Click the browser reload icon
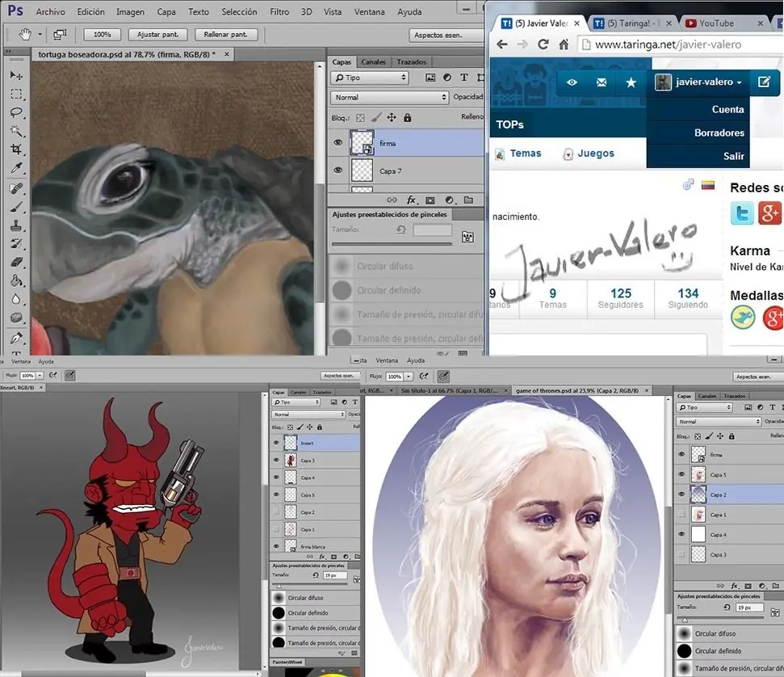 tap(543, 44)
